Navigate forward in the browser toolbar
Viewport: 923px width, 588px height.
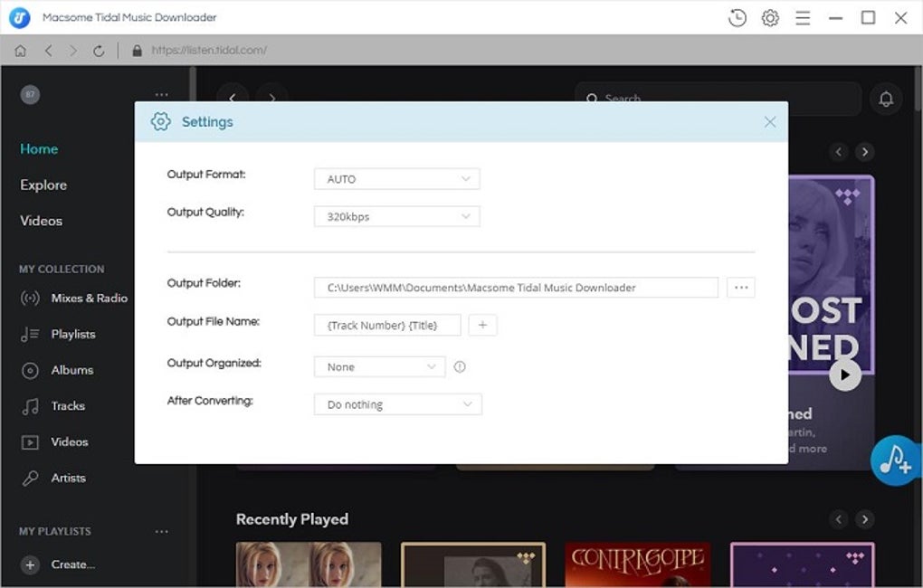coord(73,51)
